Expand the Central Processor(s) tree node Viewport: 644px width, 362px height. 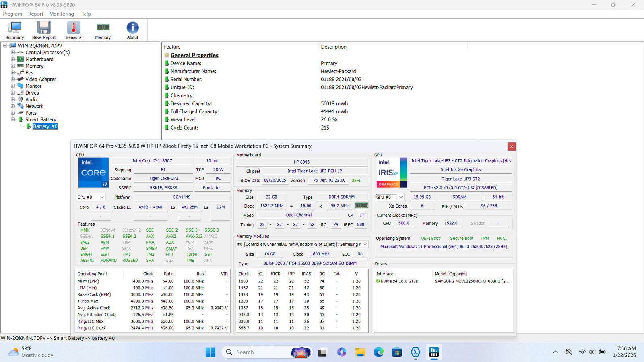(13, 53)
